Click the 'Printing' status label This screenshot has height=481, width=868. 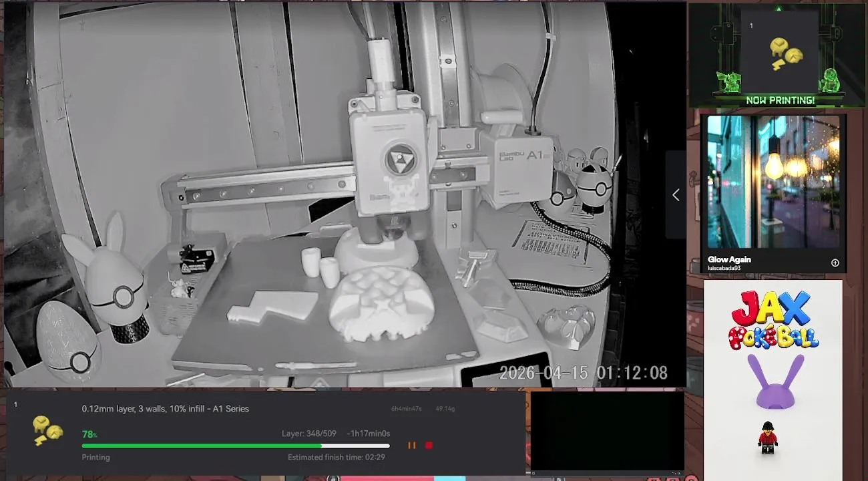pyautogui.click(x=95, y=458)
